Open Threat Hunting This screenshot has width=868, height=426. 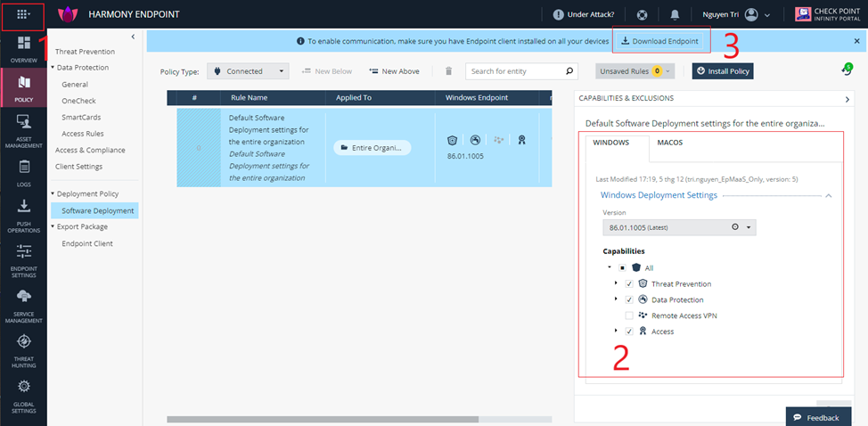[x=24, y=351]
